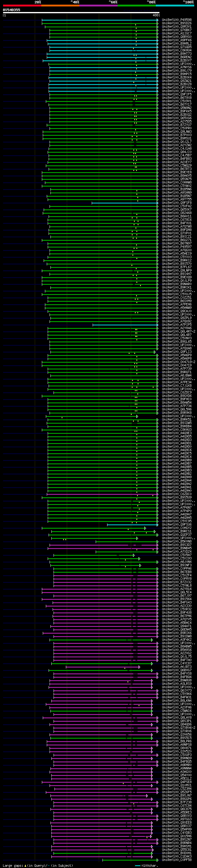
Task: Select the UniRef100_B0D0H1 label
Action: [x=176, y=853]
